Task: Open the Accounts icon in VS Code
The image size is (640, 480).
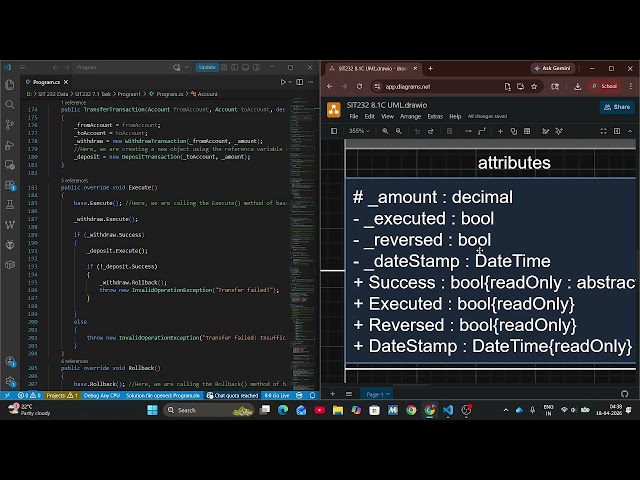Action: point(10,361)
